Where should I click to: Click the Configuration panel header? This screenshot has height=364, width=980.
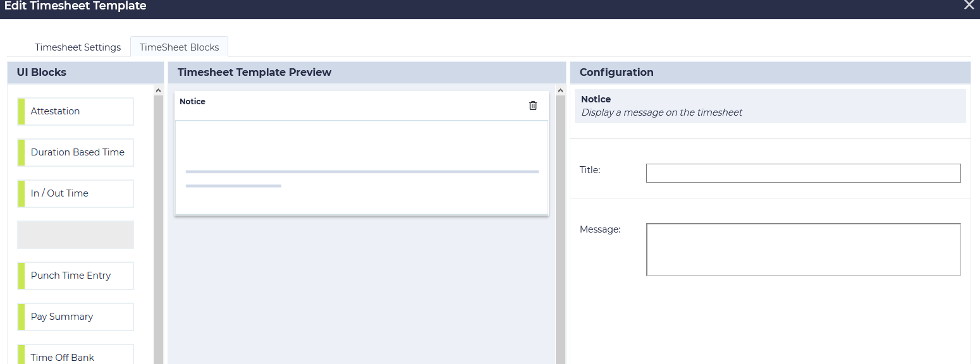click(769, 73)
